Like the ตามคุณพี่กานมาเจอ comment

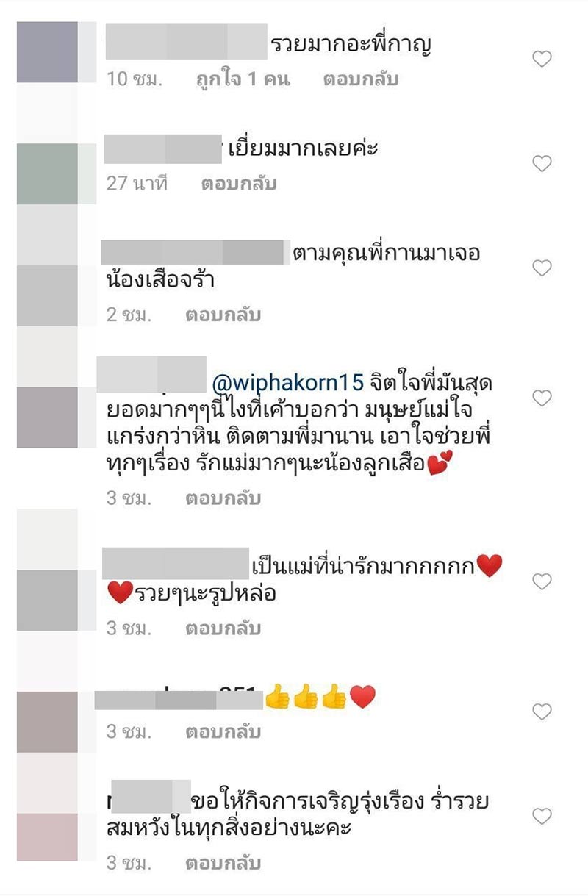pyautogui.click(x=542, y=268)
